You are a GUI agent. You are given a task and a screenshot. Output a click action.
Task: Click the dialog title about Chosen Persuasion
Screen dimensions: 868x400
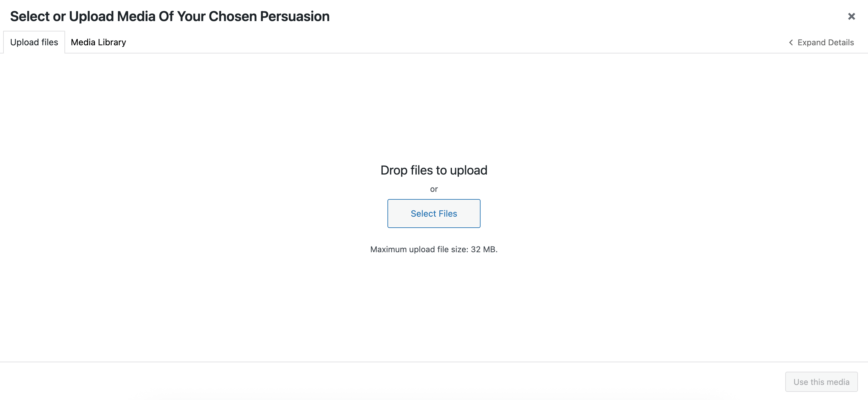pos(170,16)
